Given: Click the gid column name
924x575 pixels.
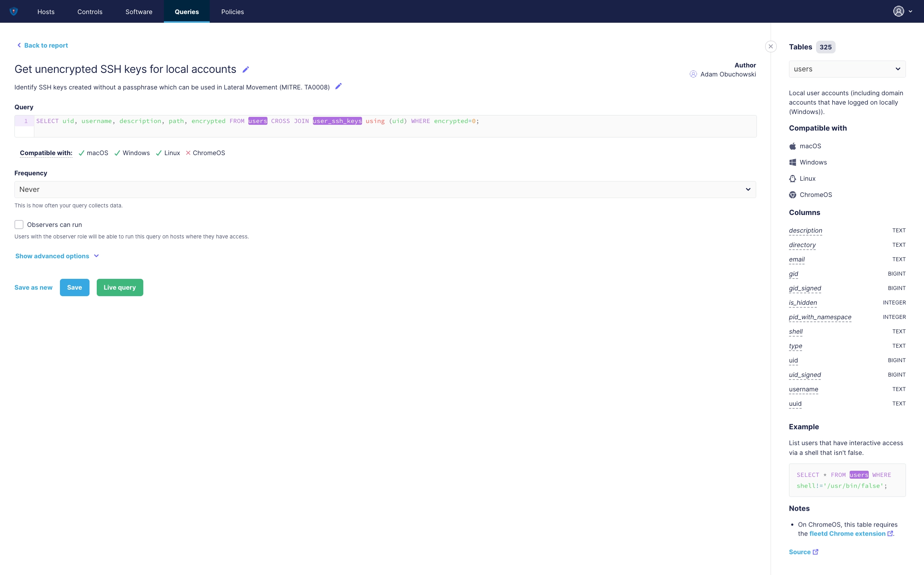Looking at the screenshot, I should [794, 274].
